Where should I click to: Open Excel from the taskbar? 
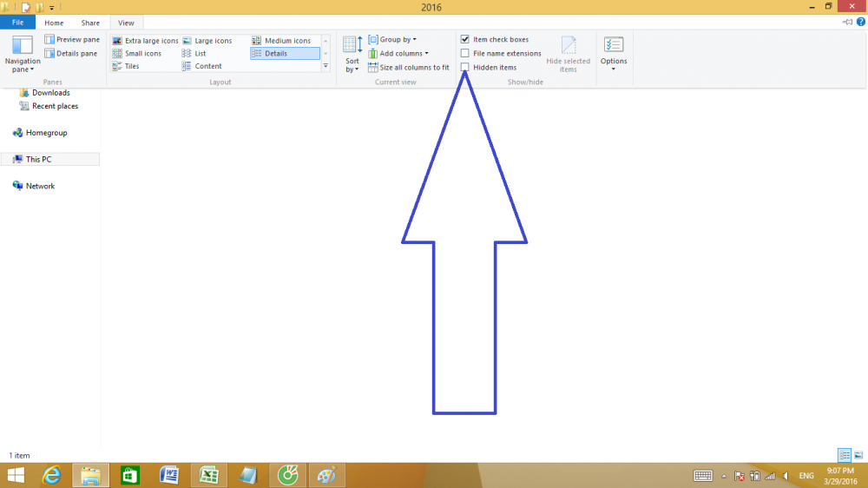tap(208, 475)
